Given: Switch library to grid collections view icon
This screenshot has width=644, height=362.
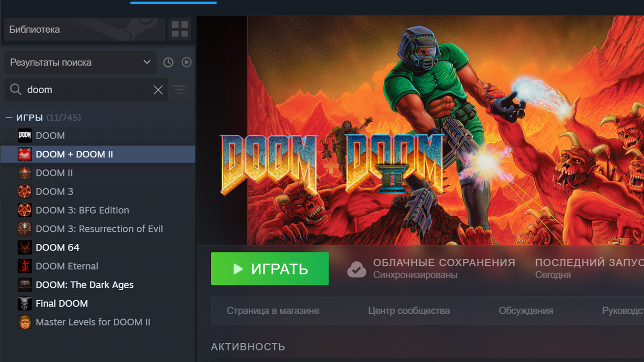Looking at the screenshot, I should 180,29.
